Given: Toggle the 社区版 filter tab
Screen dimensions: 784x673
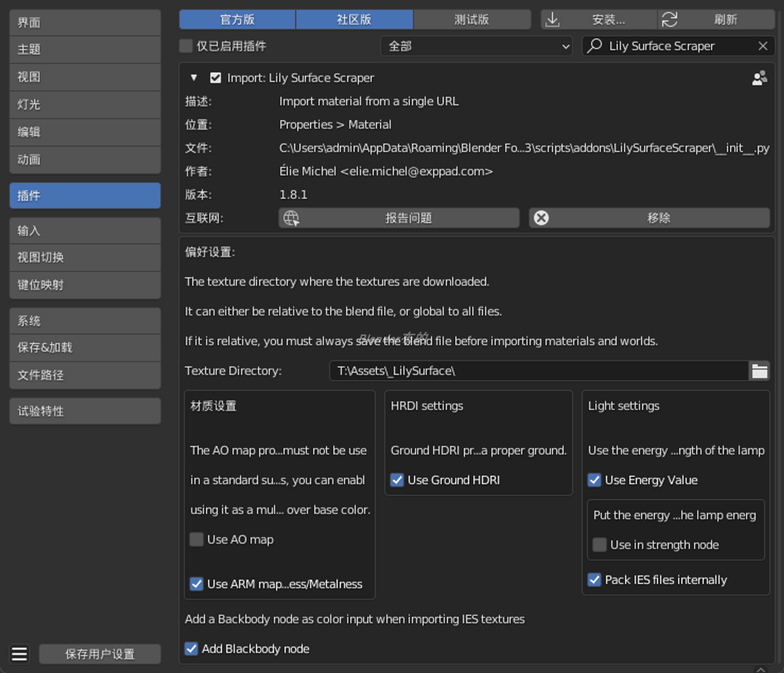Looking at the screenshot, I should (x=354, y=20).
